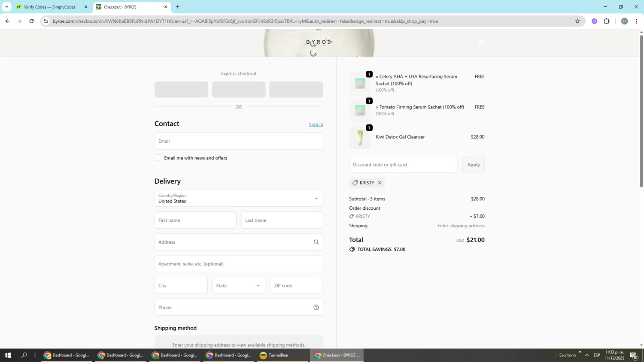This screenshot has height=362, width=644.
Task: Click the purple extension icon in toolbar
Action: (594, 21)
